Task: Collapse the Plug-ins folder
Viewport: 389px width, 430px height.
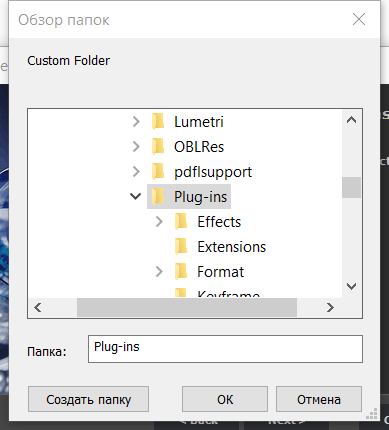Action: (135, 197)
